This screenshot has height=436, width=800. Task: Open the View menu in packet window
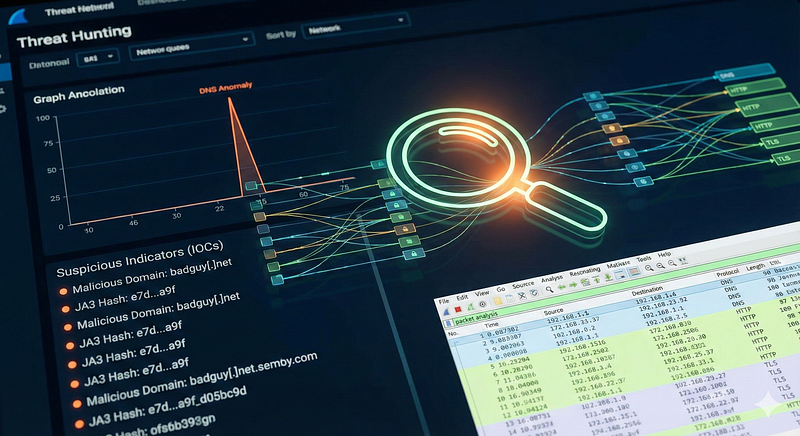click(x=482, y=293)
